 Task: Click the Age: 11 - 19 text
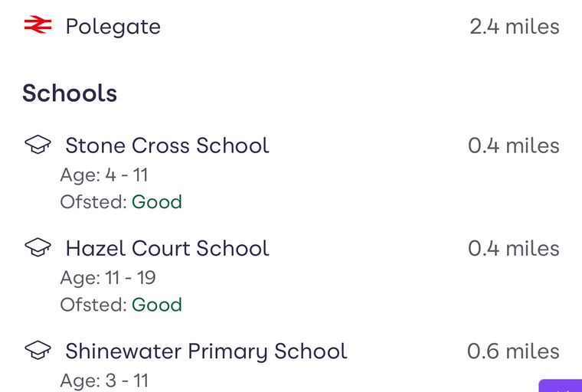(x=108, y=278)
